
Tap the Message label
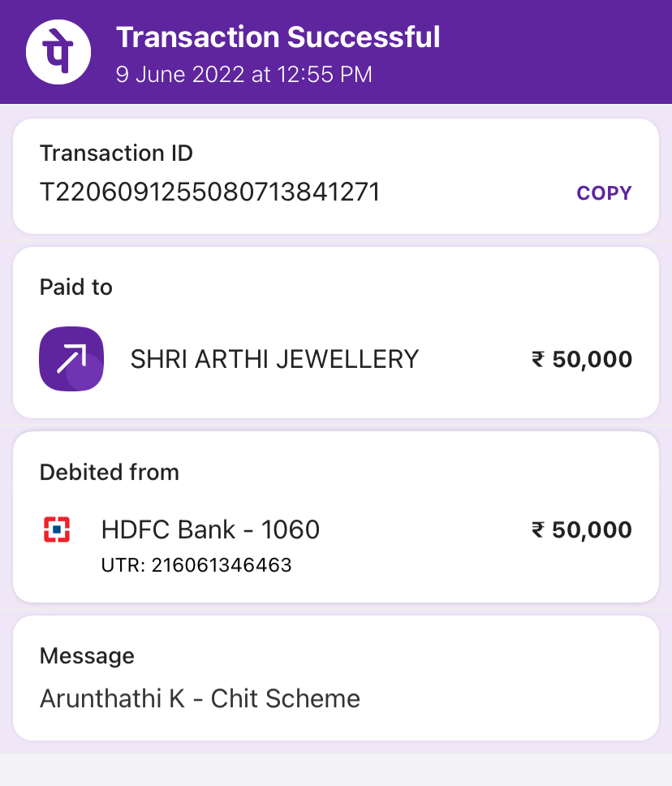point(87,655)
